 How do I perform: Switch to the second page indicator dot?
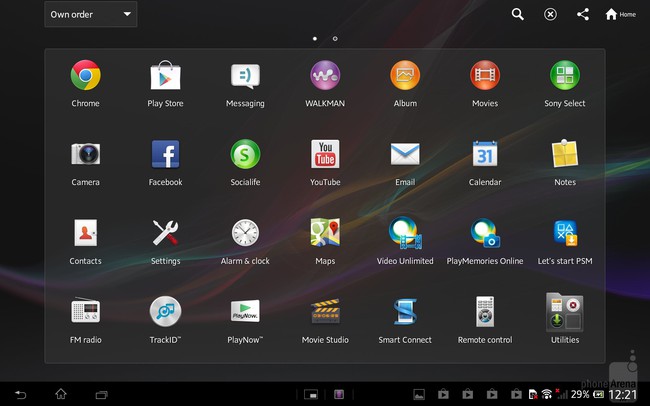[335, 39]
